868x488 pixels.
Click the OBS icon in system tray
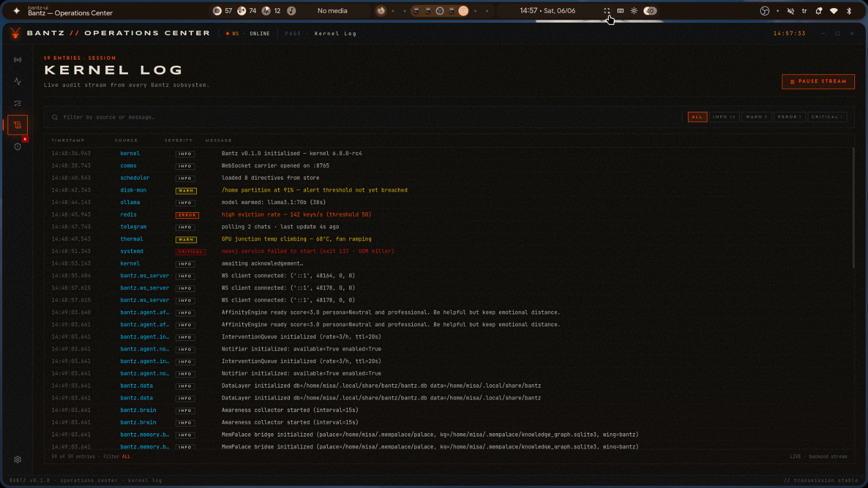(764, 11)
